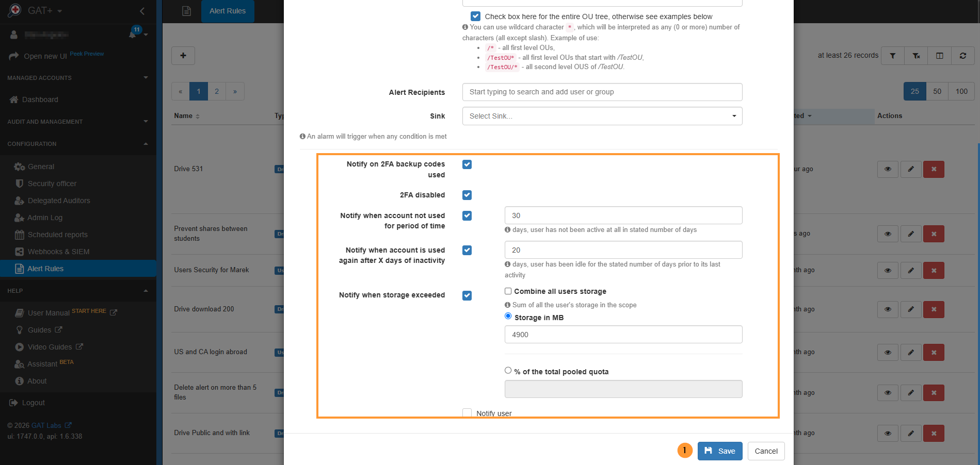
Task: Click the refresh table icon
Action: (963, 56)
